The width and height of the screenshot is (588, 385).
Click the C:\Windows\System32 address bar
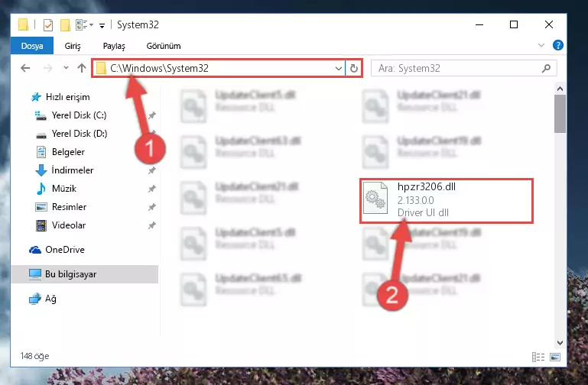218,68
